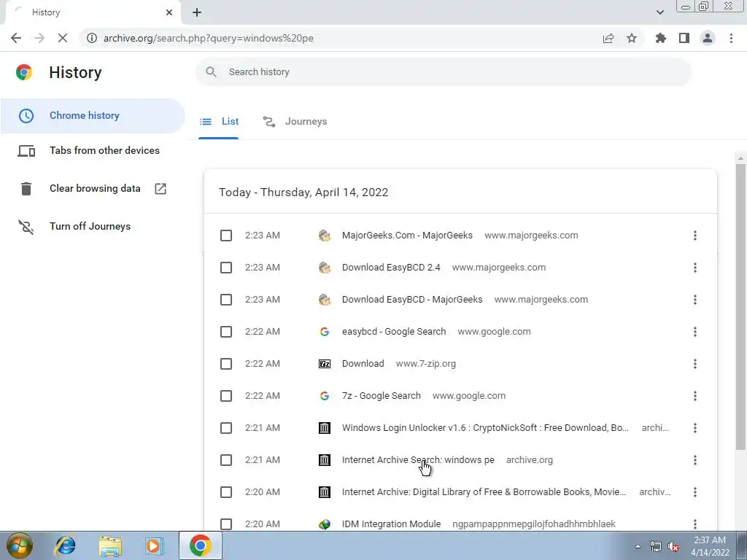The height and width of the screenshot is (560, 747).
Task: Check the 7-zip.org Download entry
Action: click(226, 364)
